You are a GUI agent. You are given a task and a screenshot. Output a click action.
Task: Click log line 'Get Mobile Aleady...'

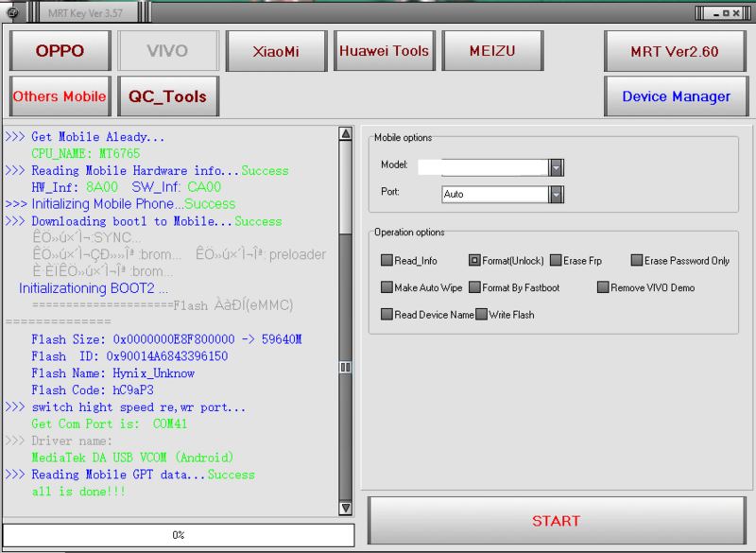(x=85, y=136)
